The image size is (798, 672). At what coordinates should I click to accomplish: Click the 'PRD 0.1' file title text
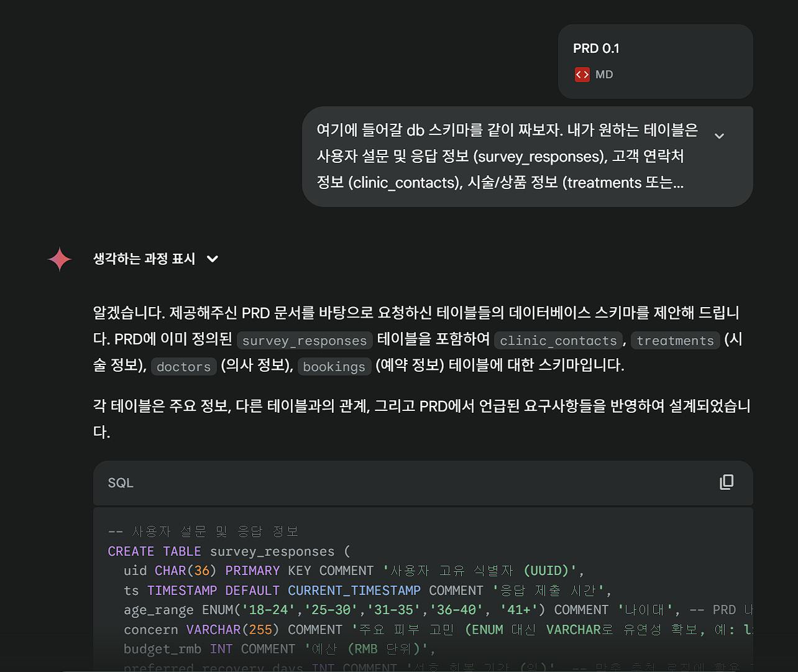[596, 48]
